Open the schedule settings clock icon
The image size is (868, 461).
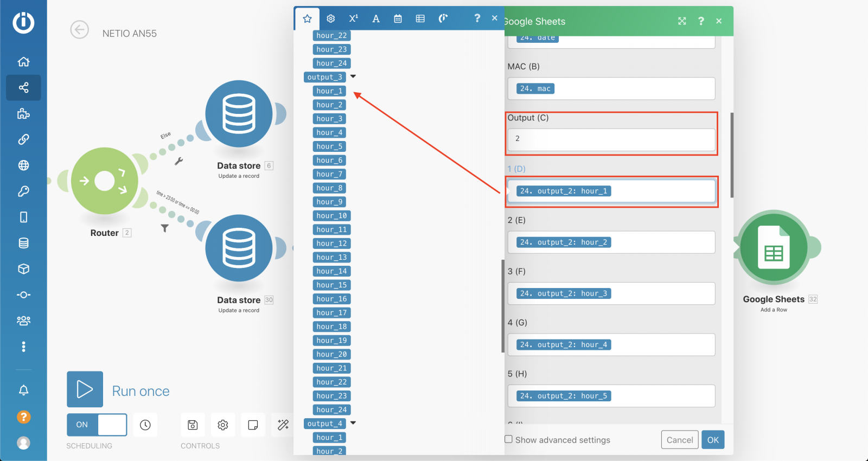pos(145,425)
